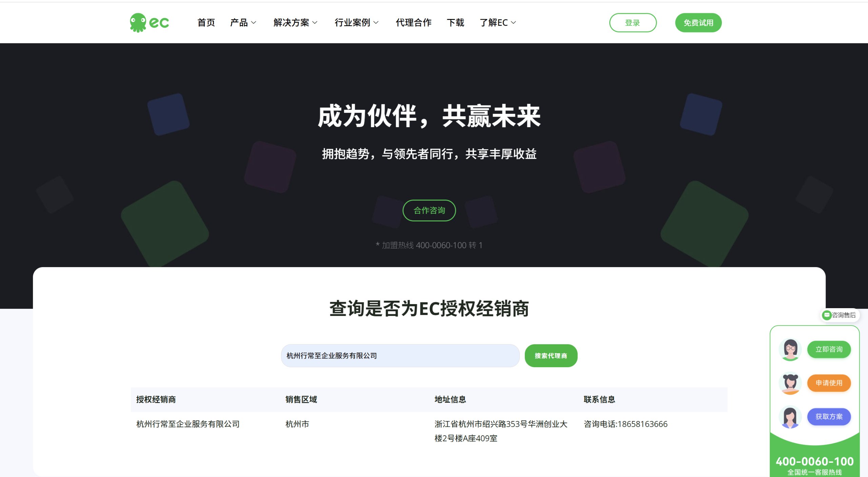The width and height of the screenshot is (868, 477).
Task: Open the 下载 nav item
Action: 455,23
